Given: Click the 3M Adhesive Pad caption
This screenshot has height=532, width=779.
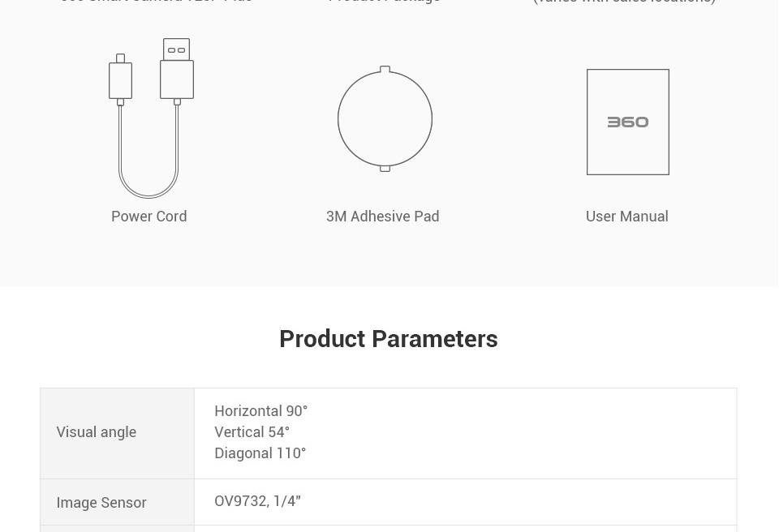Looking at the screenshot, I should pyautogui.click(x=382, y=216).
